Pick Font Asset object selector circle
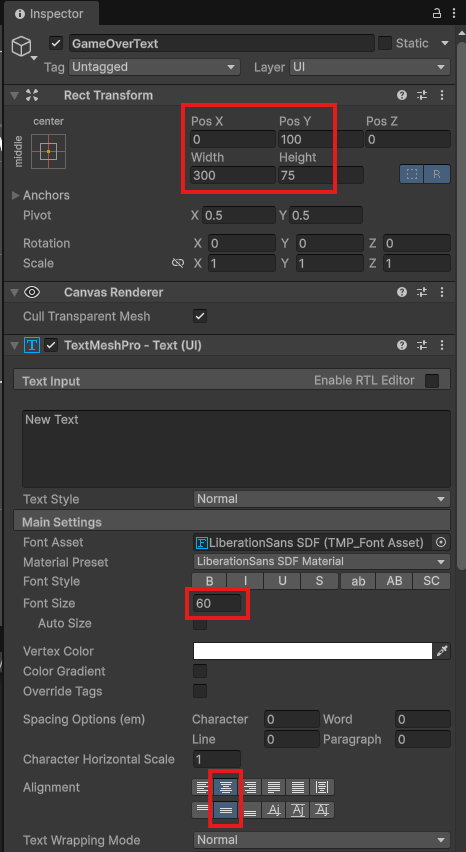The image size is (466, 852). (442, 542)
